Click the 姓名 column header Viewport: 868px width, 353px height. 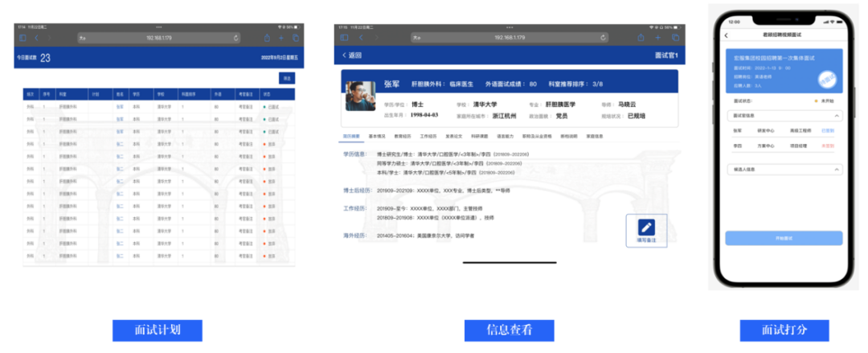(121, 95)
